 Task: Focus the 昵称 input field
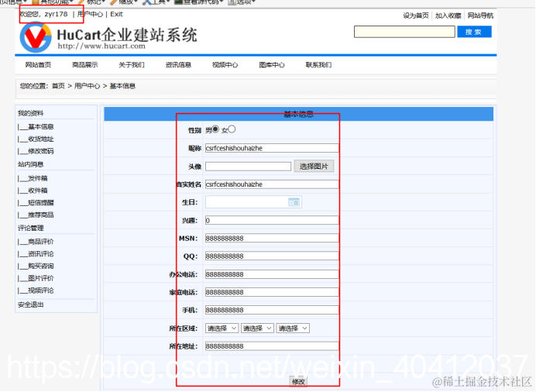[272, 148]
